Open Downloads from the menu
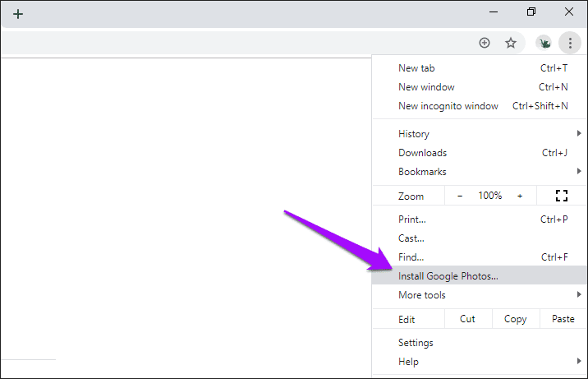Image resolution: width=588 pixels, height=379 pixels. pyautogui.click(x=480, y=153)
